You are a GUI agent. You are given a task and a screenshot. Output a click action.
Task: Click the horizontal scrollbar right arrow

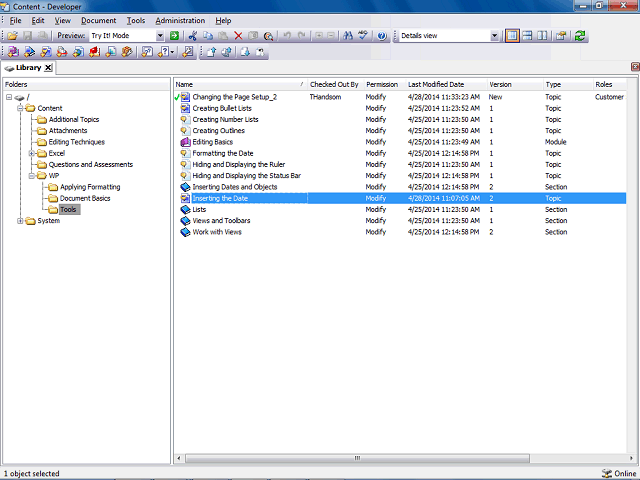pyautogui.click(x=631, y=458)
